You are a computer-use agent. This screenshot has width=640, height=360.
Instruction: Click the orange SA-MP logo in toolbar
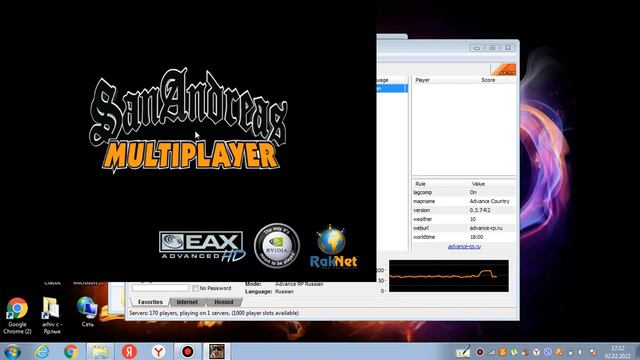click(x=503, y=69)
